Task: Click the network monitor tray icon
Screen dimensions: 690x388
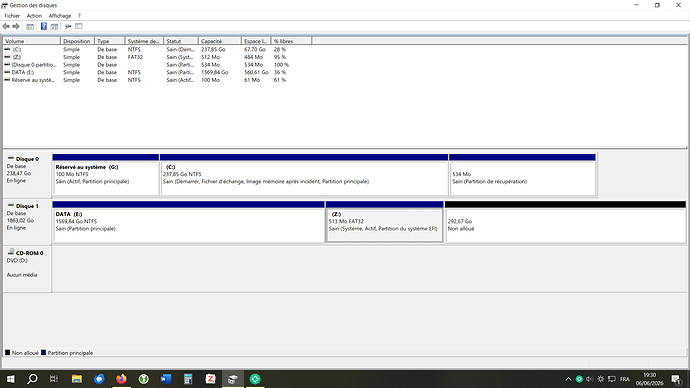Action: (x=612, y=379)
